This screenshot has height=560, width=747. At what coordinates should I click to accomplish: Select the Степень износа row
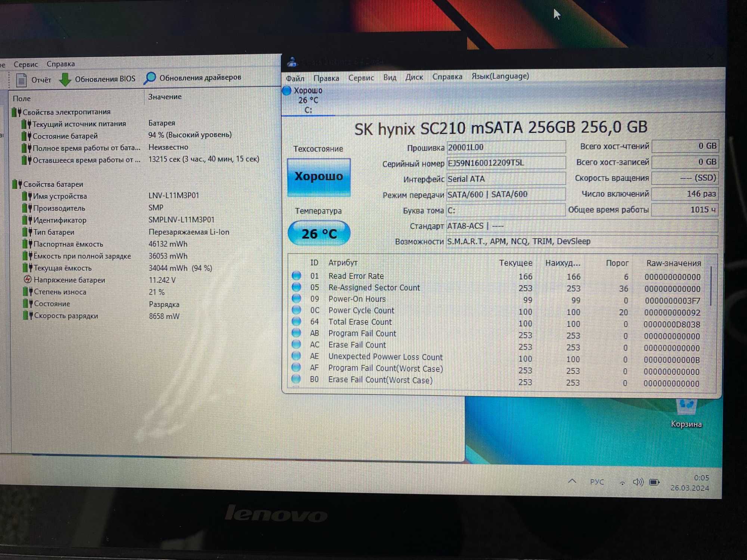(146, 292)
